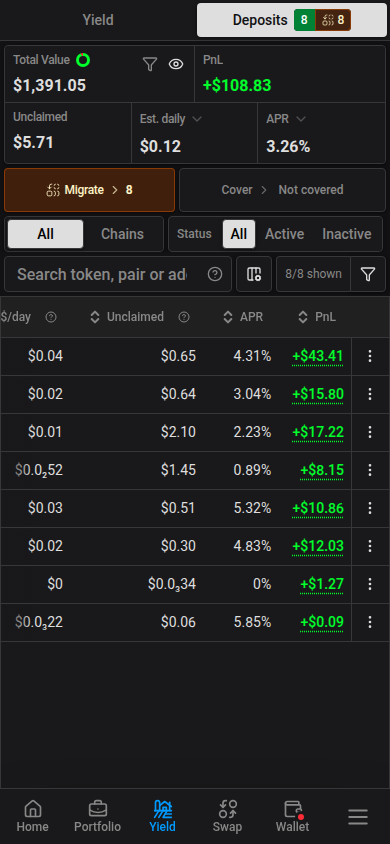Click the $1,391.05 total value
Viewport: 390px width, 844px height.
(49, 86)
